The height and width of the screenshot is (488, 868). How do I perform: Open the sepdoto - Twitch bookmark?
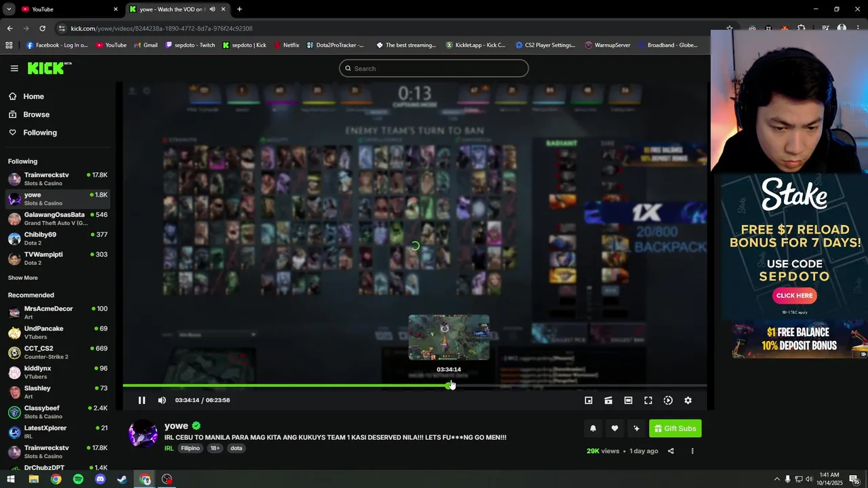(x=190, y=45)
